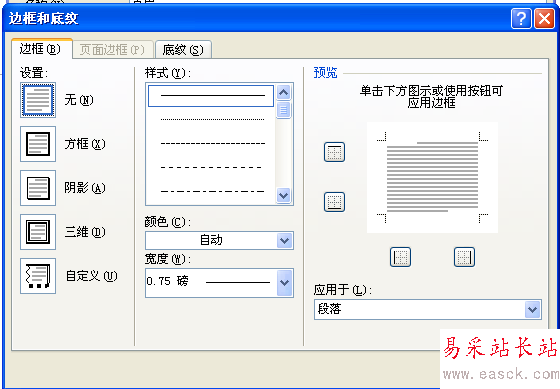Viewport: 560px width, 389px height.
Task: Open the 页面边框 tab
Action: (113, 50)
